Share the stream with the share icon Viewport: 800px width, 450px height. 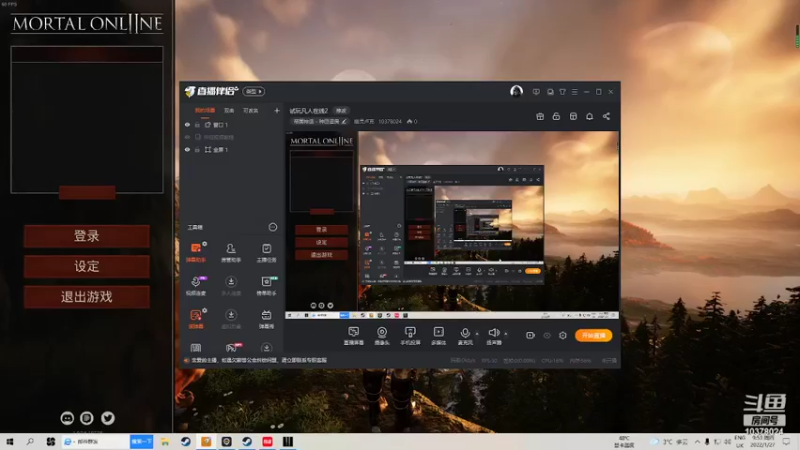click(606, 116)
